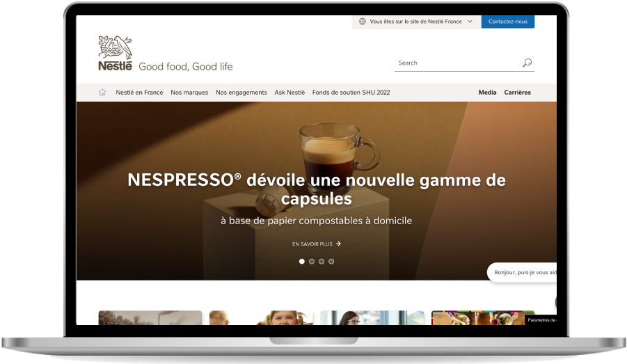
Task: Click the NESPRESSO capsules headline
Action: [x=317, y=189]
